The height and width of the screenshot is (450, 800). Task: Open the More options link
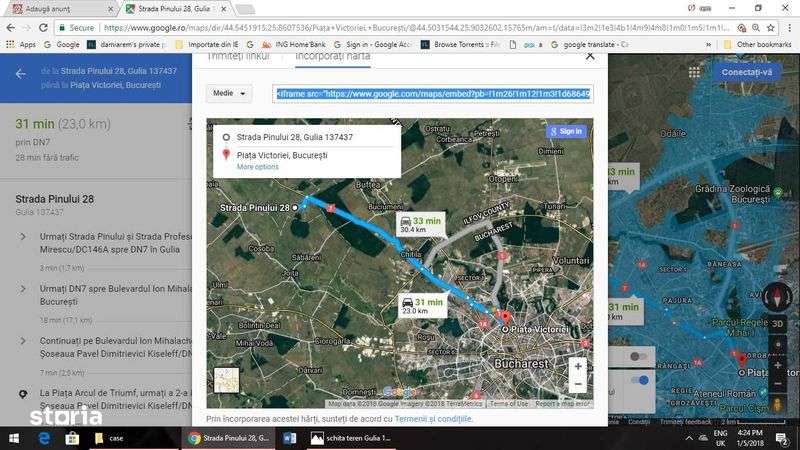click(x=258, y=167)
